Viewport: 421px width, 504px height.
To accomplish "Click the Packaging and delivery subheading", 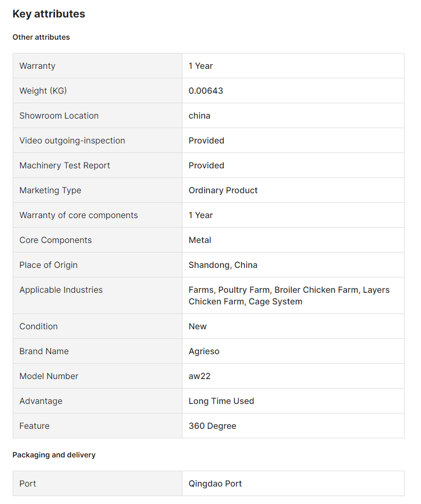I will pyautogui.click(x=54, y=455).
